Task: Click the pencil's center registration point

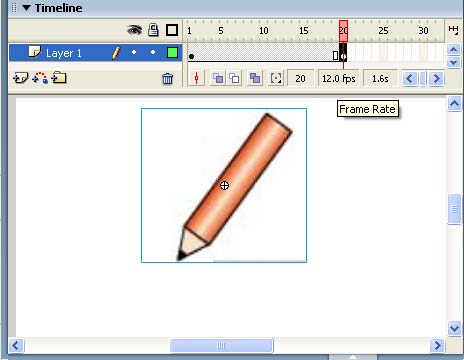Action: 224,185
